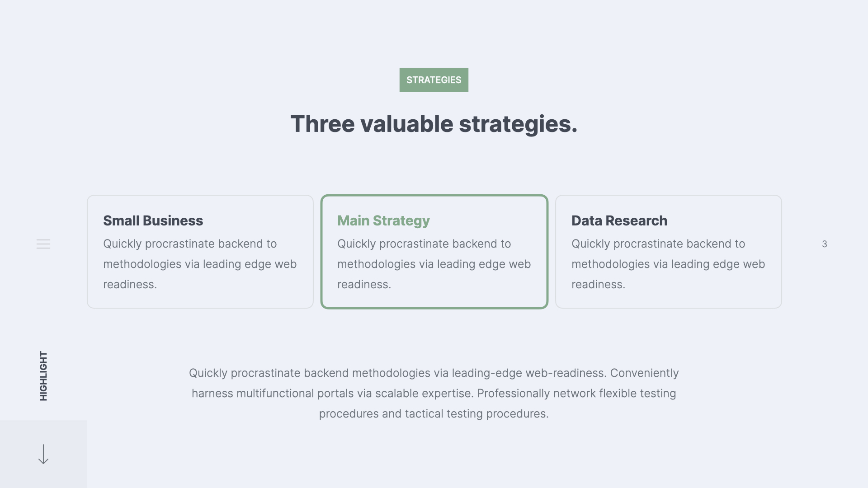Open the hamburger menu icon
The height and width of the screenshot is (488, 868).
(x=43, y=244)
